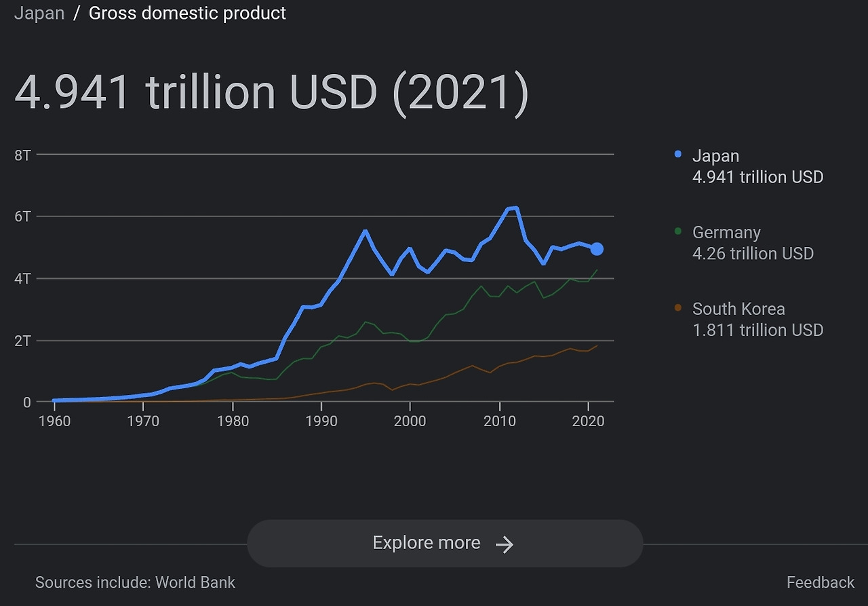Click the Japan blue legend dot
This screenshot has width=868, height=606.
click(x=678, y=155)
